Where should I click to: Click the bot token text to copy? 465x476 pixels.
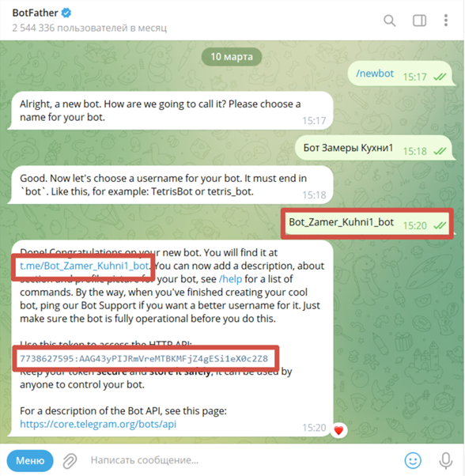tap(144, 359)
